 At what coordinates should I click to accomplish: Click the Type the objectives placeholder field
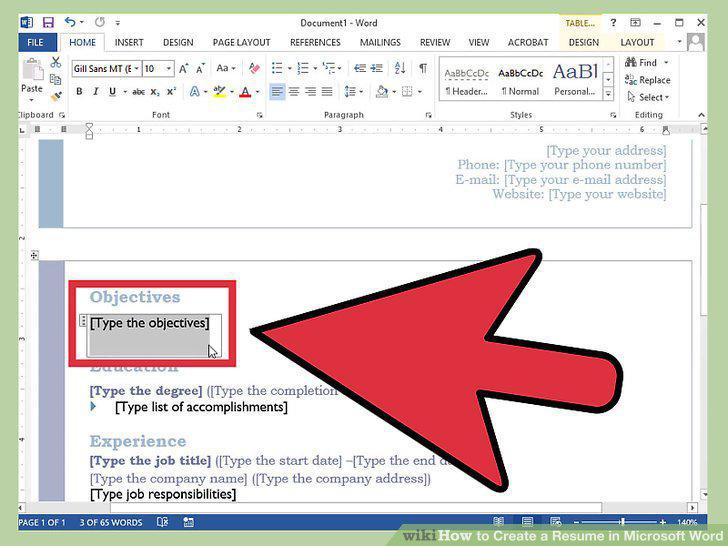pos(150,323)
